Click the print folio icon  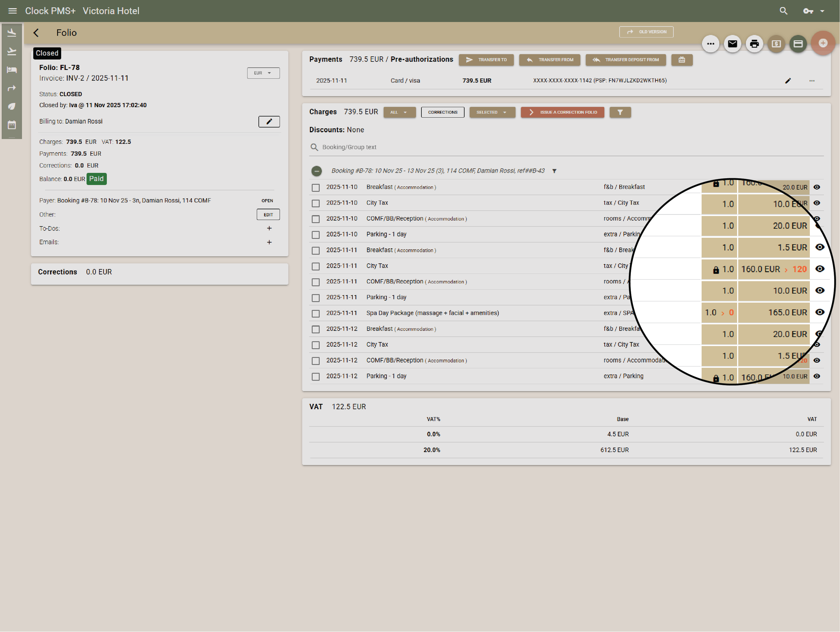click(754, 44)
